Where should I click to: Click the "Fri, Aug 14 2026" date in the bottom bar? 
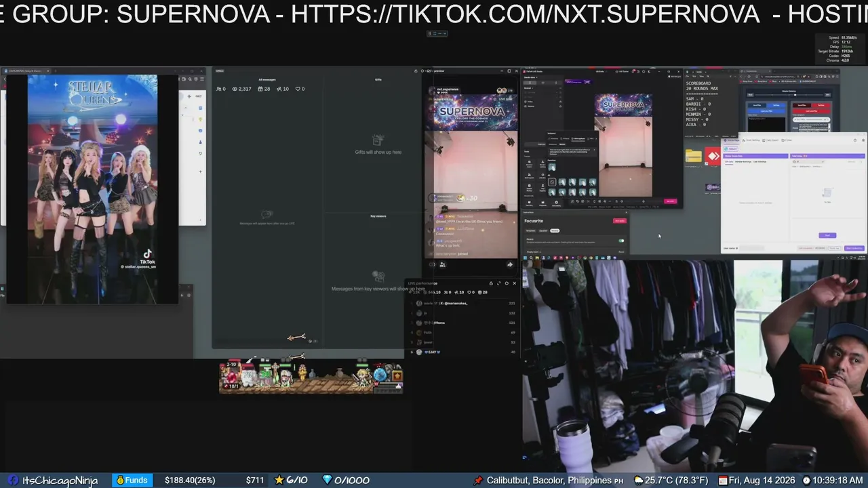[762, 481]
